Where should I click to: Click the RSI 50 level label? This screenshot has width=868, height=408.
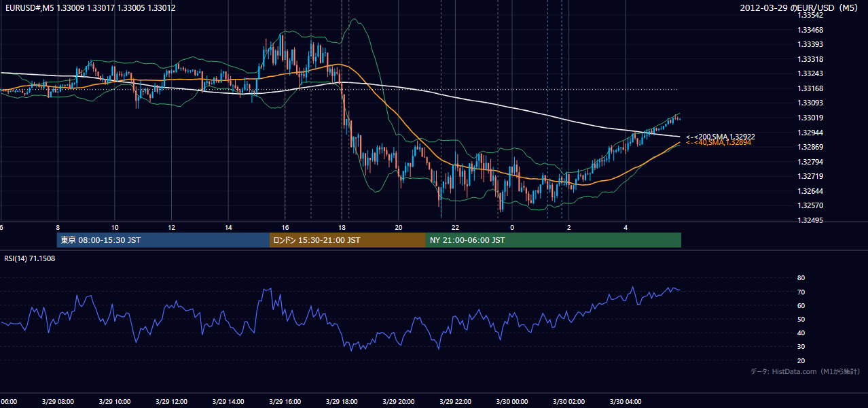pos(801,319)
